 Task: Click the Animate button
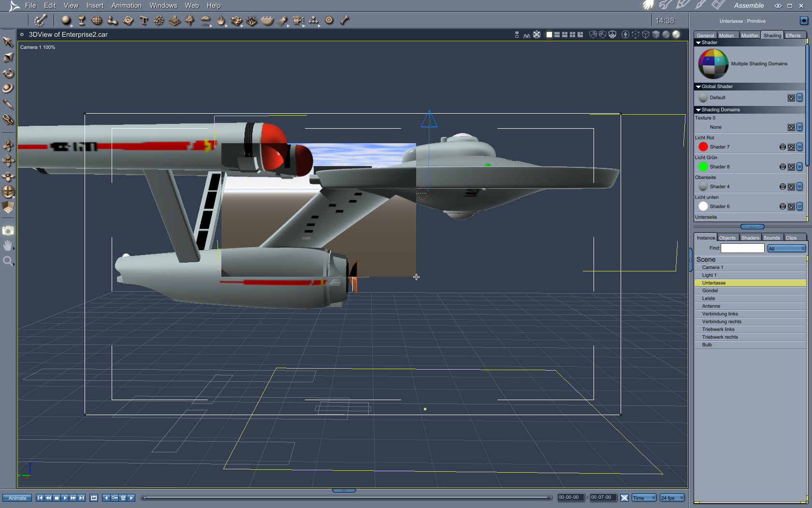17,498
